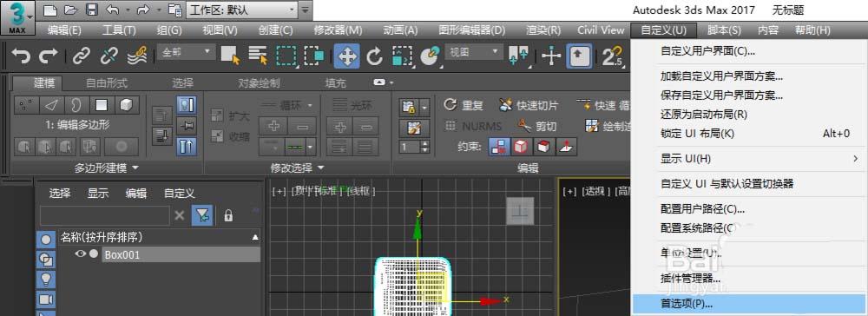Screen dimensions: 868x316
Task: Open the 工作区: 默认 workspace dropdown
Action: click(x=242, y=10)
